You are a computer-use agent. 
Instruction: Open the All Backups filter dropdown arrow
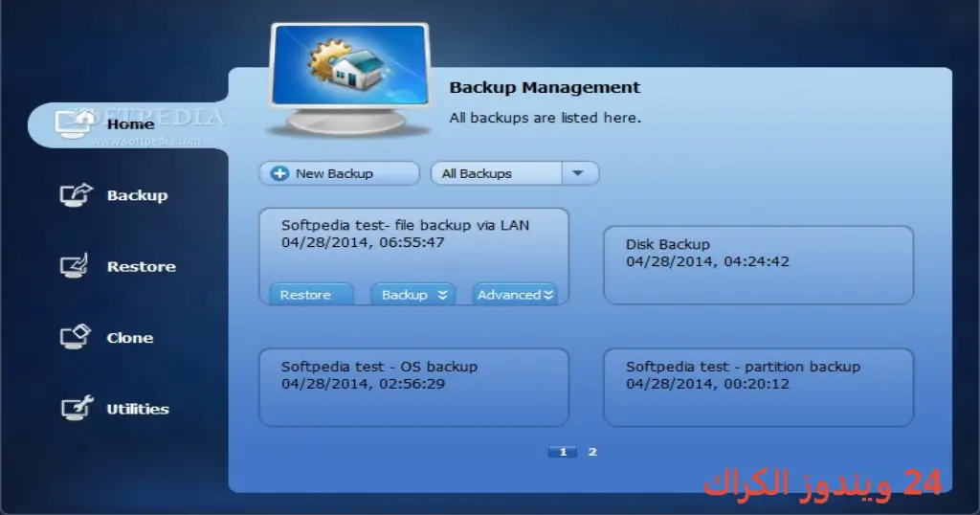click(579, 173)
